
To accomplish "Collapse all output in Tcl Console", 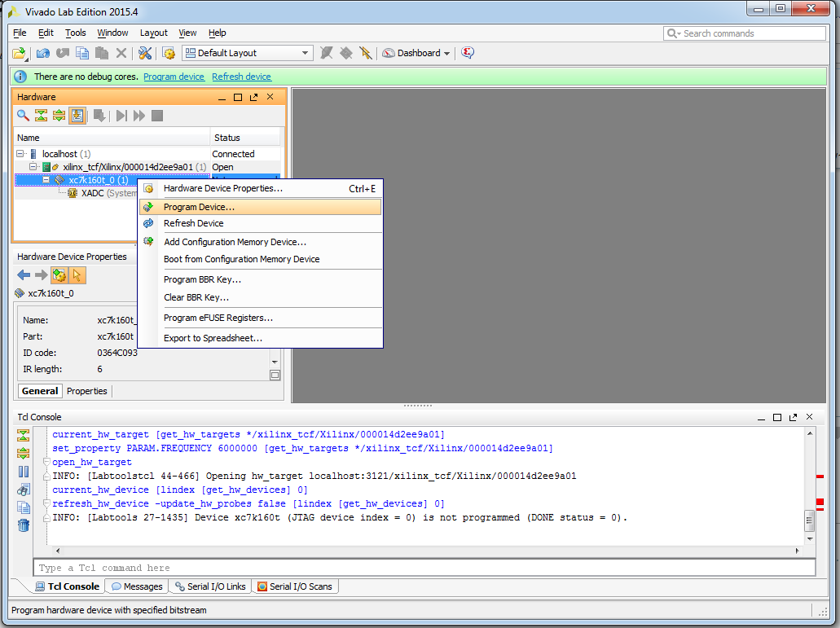I will point(23,435).
